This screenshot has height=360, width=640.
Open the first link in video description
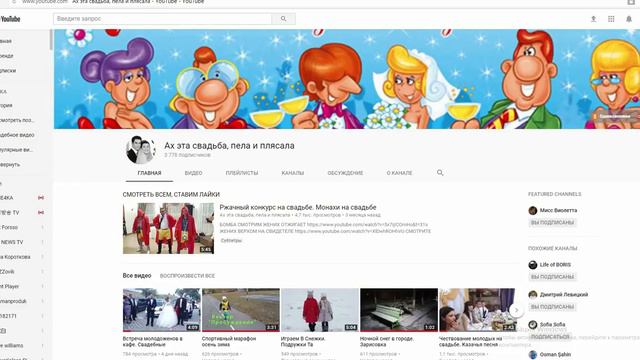[367, 224]
